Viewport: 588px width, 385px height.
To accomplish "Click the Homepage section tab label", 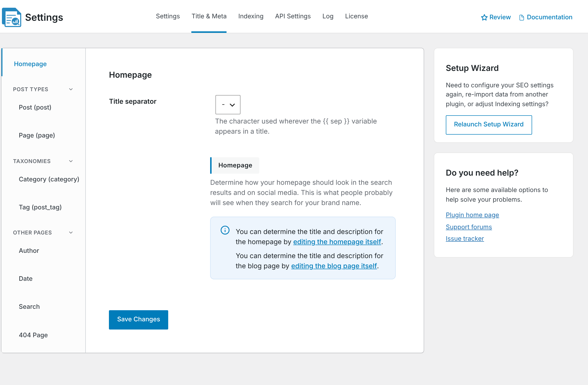I will coord(235,165).
